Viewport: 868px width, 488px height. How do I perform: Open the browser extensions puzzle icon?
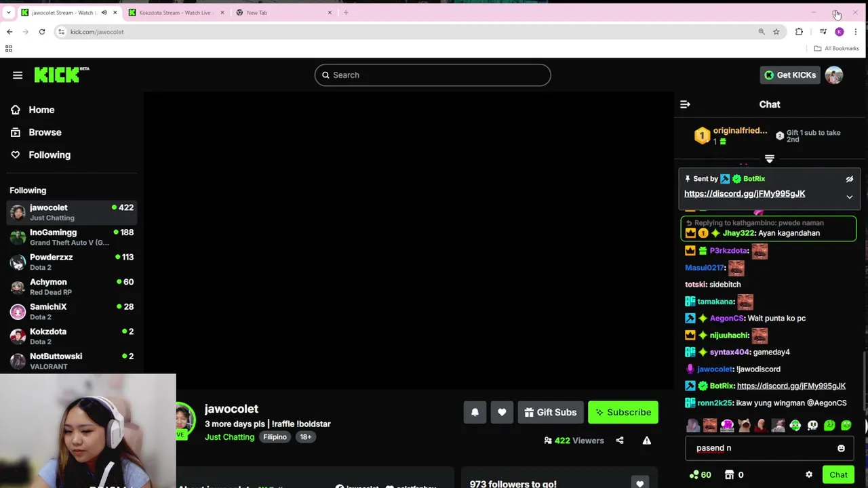[x=799, y=32]
